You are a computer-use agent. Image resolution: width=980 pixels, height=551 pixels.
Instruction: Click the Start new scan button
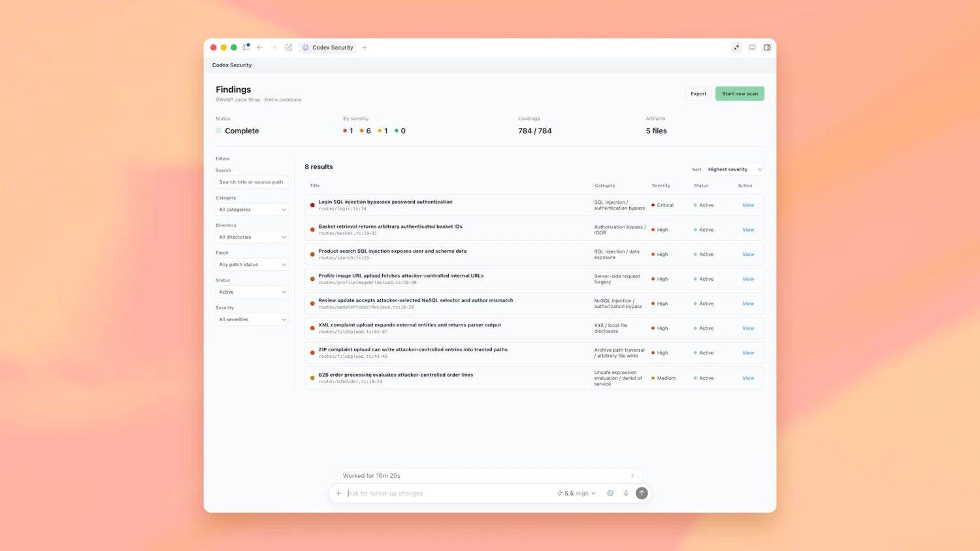pyautogui.click(x=740, y=94)
